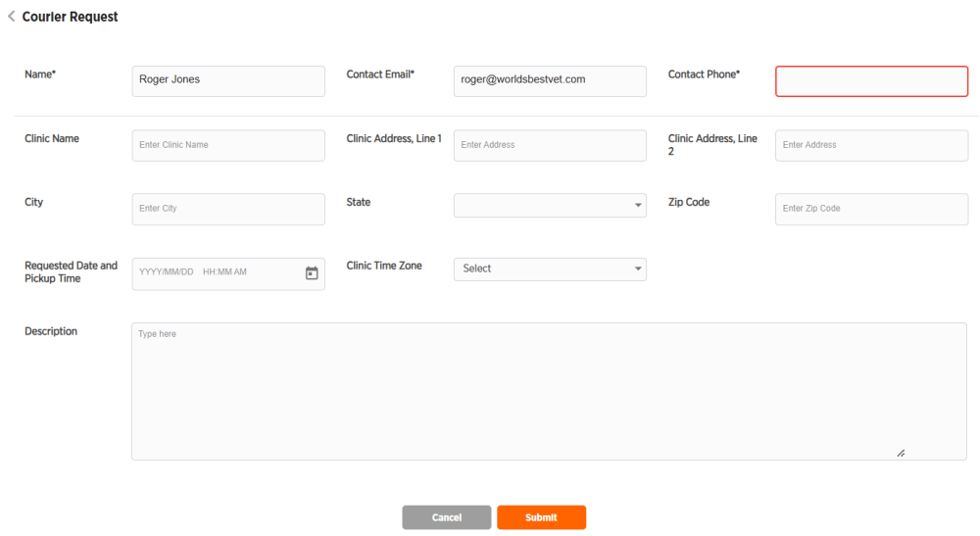Screen dimensions: 980x536
Task: Edit the Contact Email field
Action: pyautogui.click(x=550, y=81)
